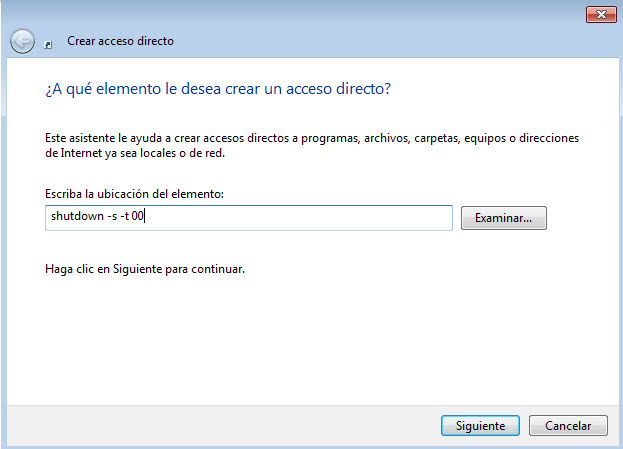
Task: Click the -t parameter in the typed command
Action: tap(126, 218)
